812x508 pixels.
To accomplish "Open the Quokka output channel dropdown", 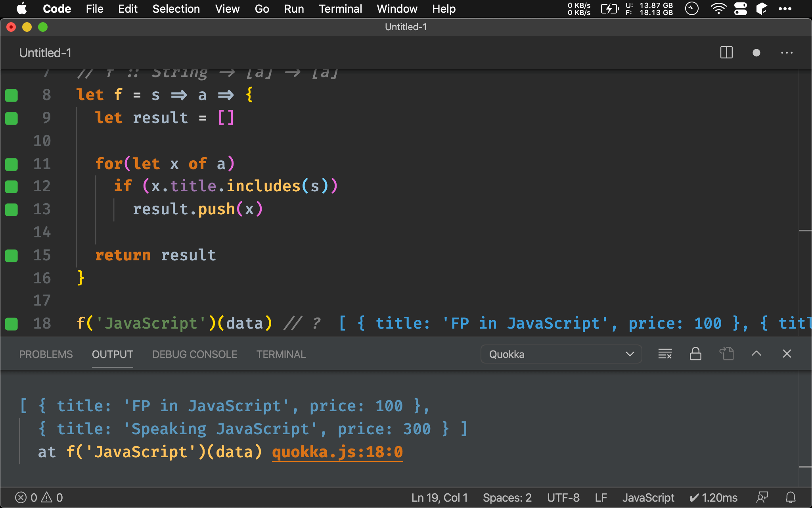I will [561, 354].
